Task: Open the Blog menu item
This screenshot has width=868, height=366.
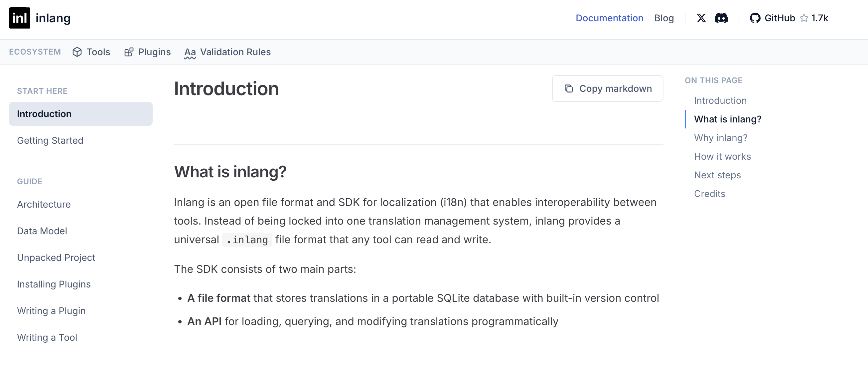Action: pyautogui.click(x=664, y=18)
